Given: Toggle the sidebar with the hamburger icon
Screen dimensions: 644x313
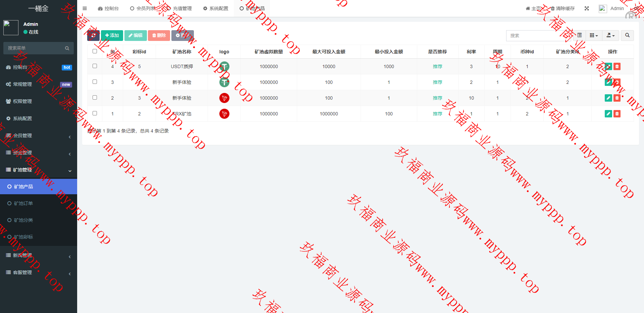Looking at the screenshot, I should click(x=85, y=8).
